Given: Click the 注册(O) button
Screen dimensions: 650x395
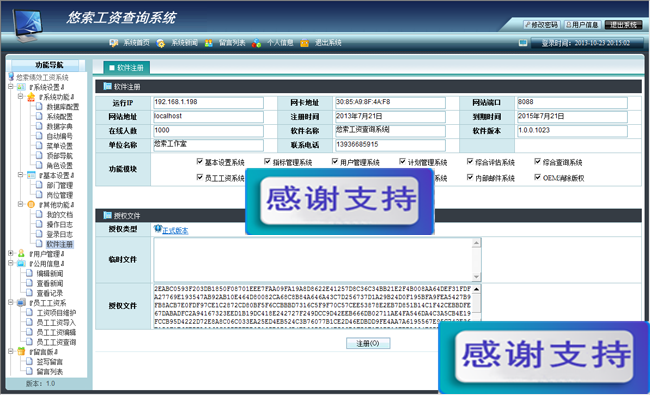Looking at the screenshot, I should pos(368,343).
